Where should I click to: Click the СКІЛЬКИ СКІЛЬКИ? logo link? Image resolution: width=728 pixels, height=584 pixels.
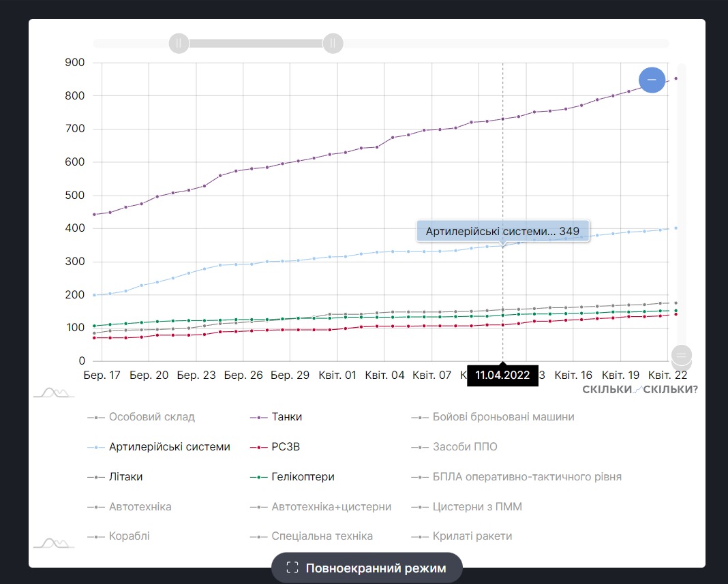pos(640,390)
